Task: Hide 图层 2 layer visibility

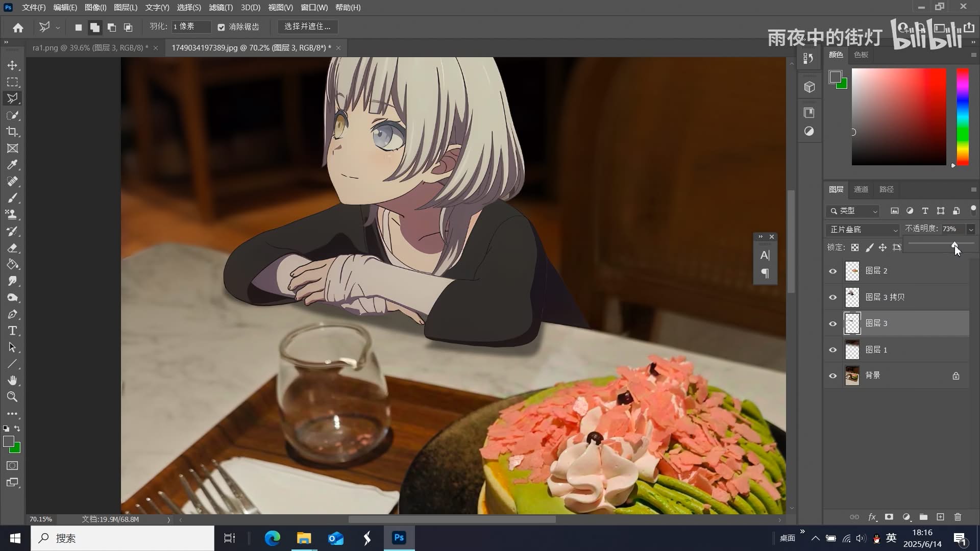Action: click(x=833, y=271)
